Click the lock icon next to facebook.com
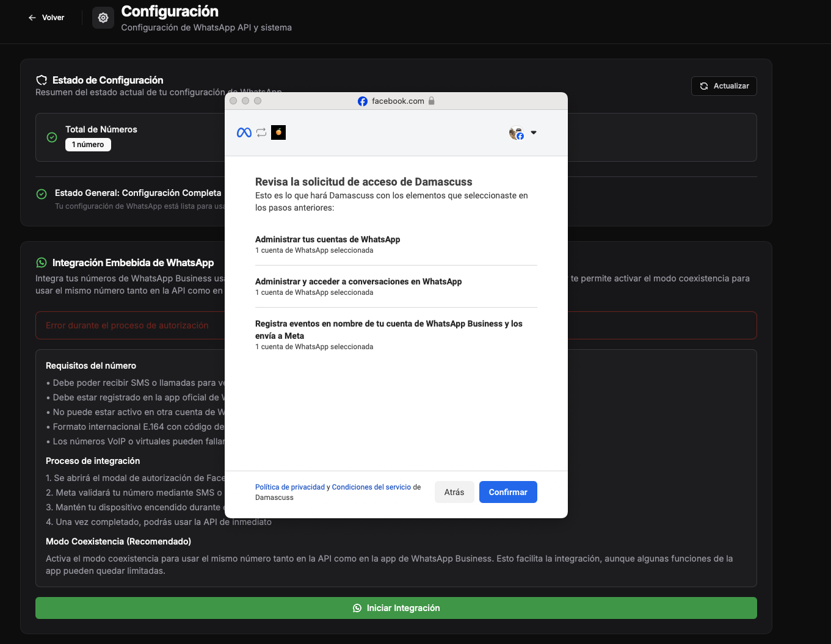Screen dimensions: 831x644 coord(431,101)
